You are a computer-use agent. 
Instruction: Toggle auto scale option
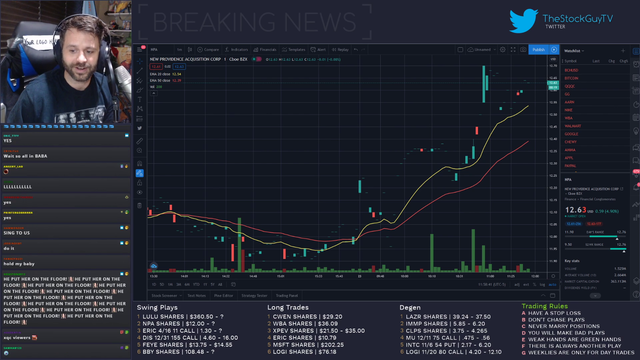pos(552,284)
